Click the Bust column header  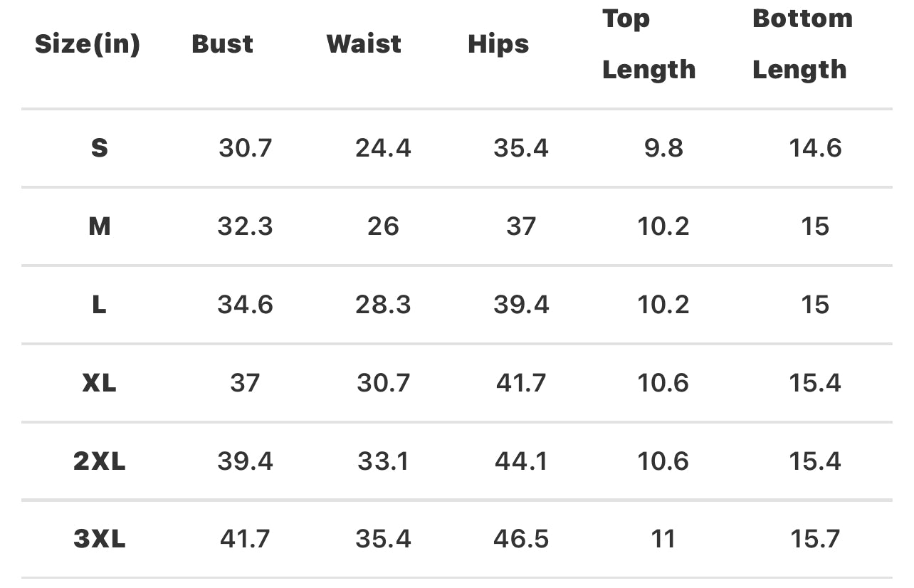pyautogui.click(x=222, y=44)
